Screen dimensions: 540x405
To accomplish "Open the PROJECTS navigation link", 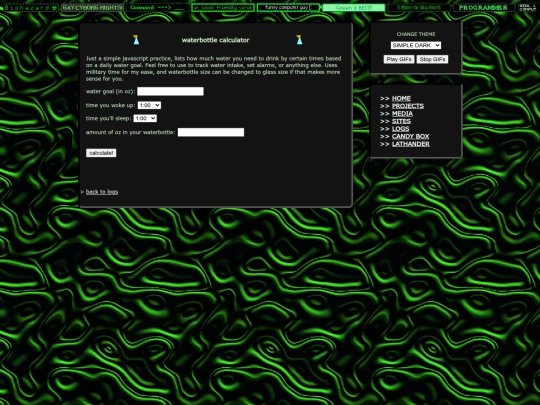I will click(408, 106).
